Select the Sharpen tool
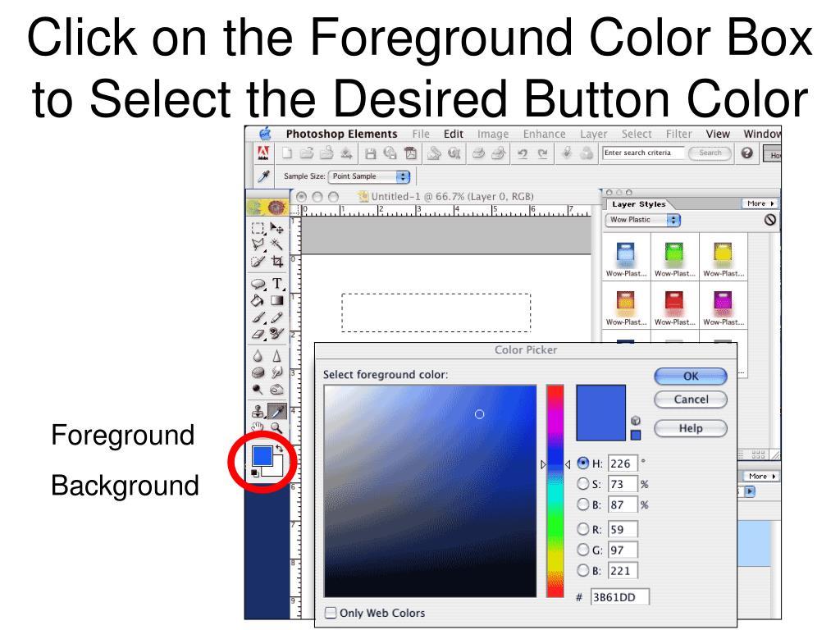Image resolution: width=840 pixels, height=630 pixels. click(x=277, y=356)
